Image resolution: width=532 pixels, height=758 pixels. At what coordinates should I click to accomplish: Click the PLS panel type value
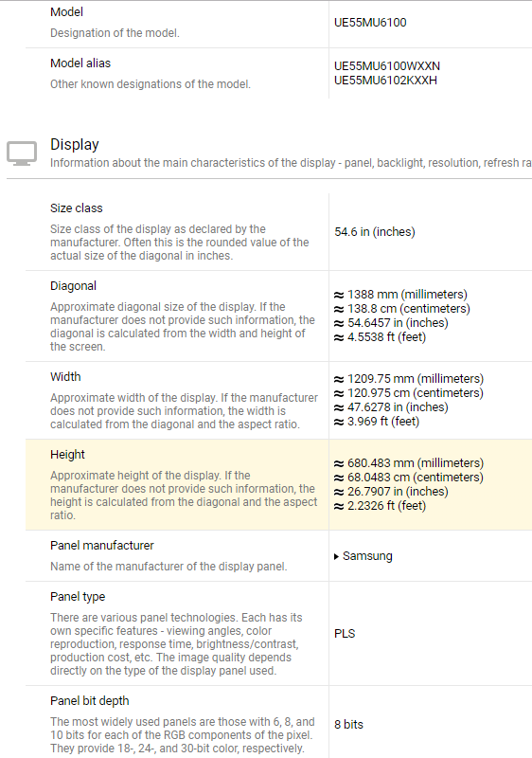pyautogui.click(x=345, y=634)
